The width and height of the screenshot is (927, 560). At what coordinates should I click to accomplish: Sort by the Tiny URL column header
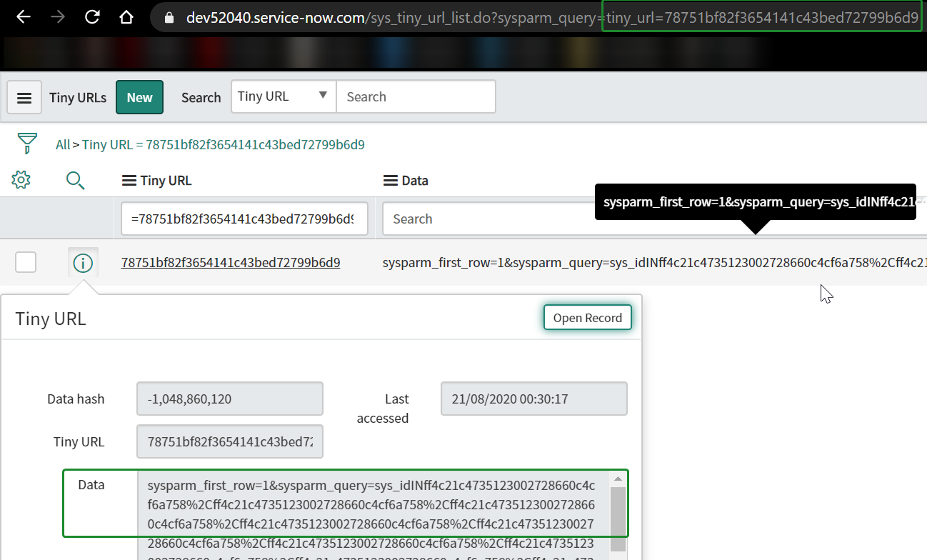(x=166, y=181)
